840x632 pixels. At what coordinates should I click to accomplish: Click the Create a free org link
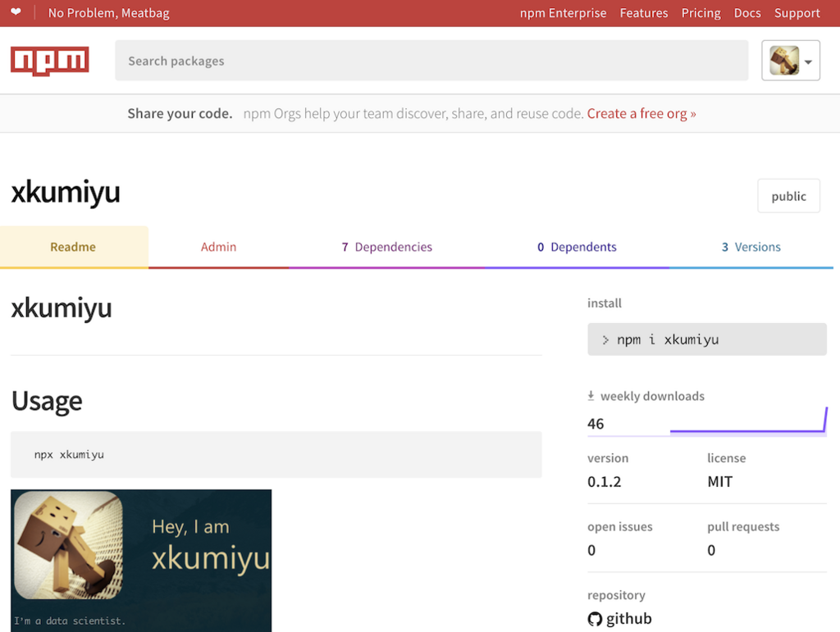(641, 113)
